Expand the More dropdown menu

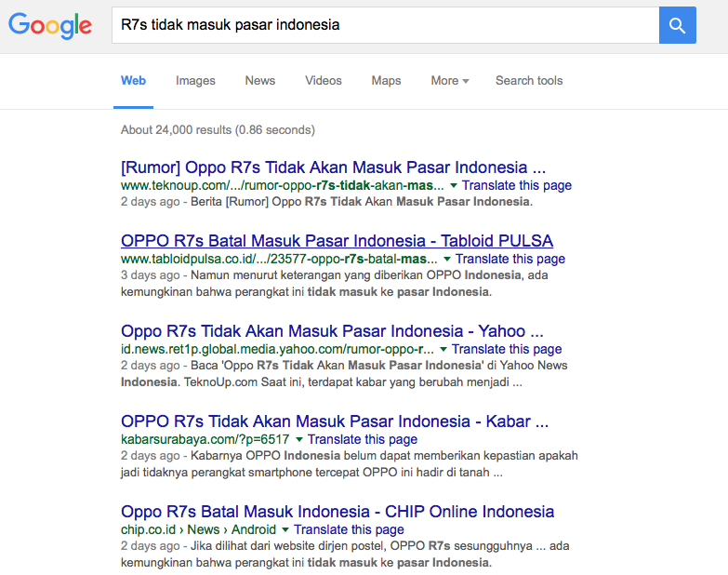(450, 81)
